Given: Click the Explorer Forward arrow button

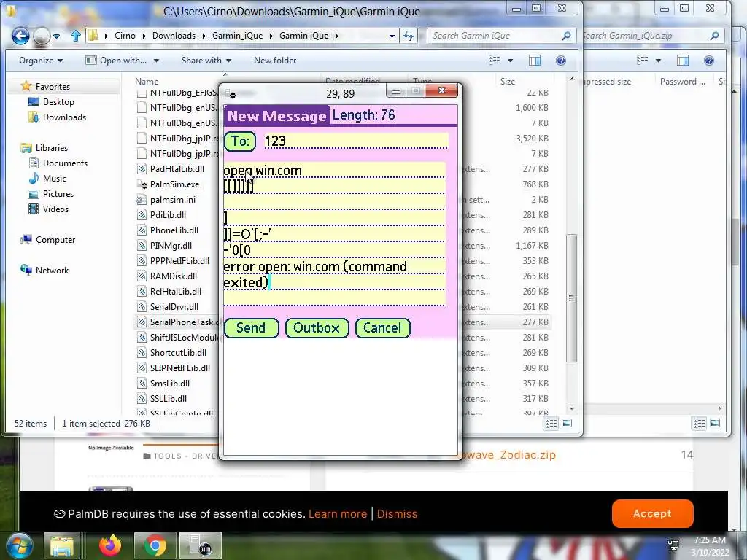Looking at the screenshot, I should (x=42, y=36).
